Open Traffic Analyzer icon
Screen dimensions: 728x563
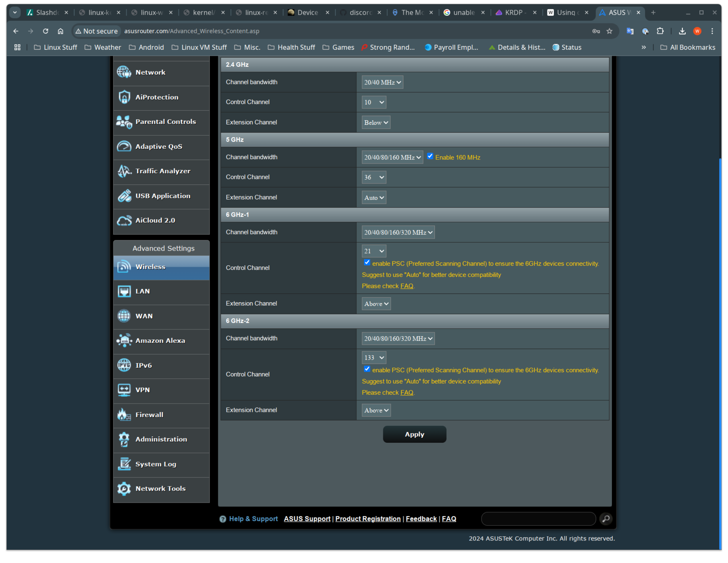pyautogui.click(x=124, y=171)
